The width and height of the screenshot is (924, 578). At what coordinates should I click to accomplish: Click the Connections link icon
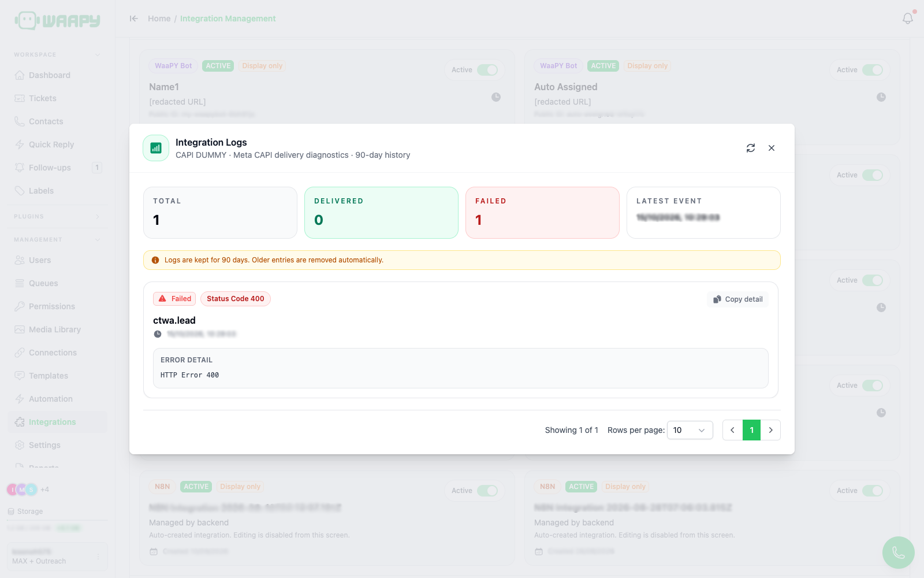pos(20,353)
